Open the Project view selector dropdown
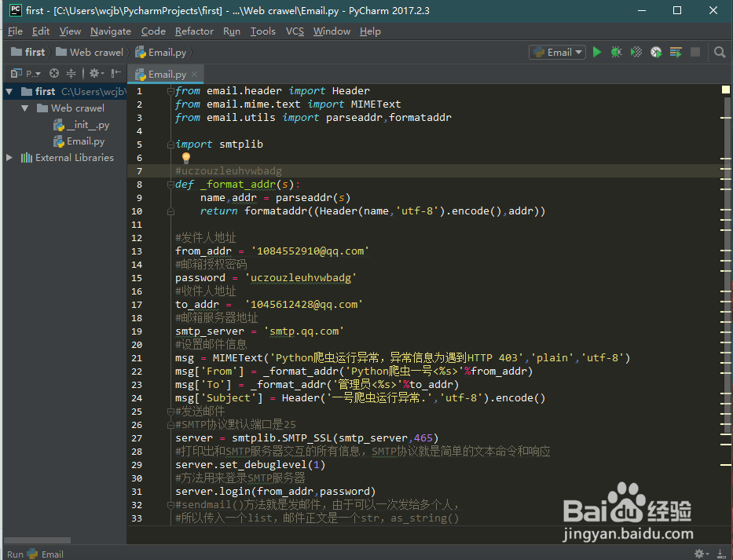Image resolution: width=733 pixels, height=560 pixels. [x=26, y=73]
